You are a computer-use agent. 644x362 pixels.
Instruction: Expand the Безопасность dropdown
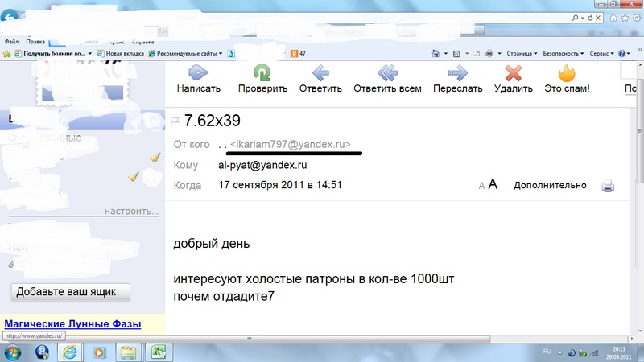[563, 53]
